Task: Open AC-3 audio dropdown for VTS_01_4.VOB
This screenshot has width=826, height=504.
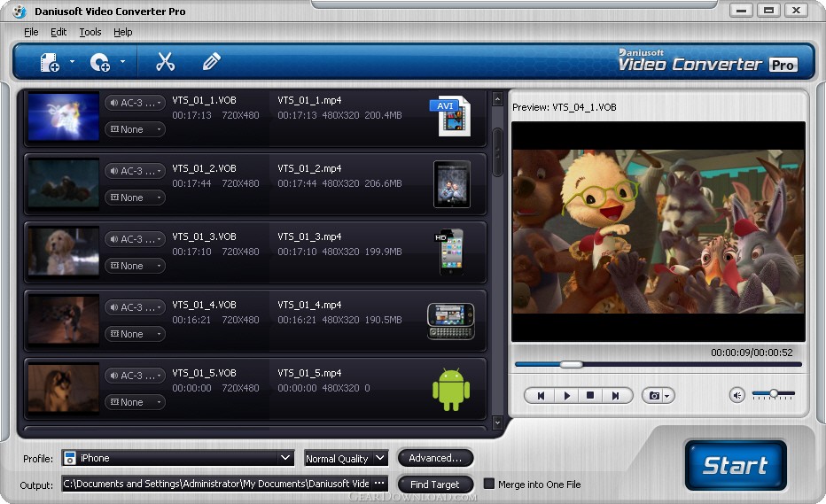Action: tap(135, 307)
